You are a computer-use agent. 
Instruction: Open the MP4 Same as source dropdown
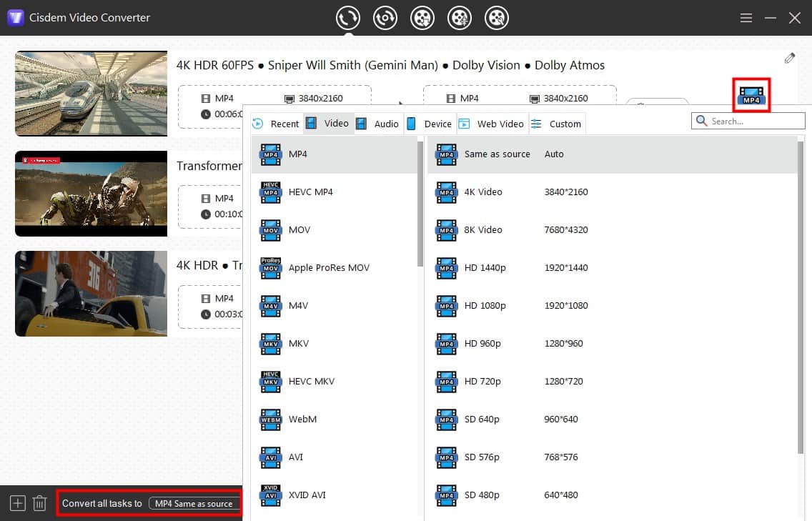(193, 503)
